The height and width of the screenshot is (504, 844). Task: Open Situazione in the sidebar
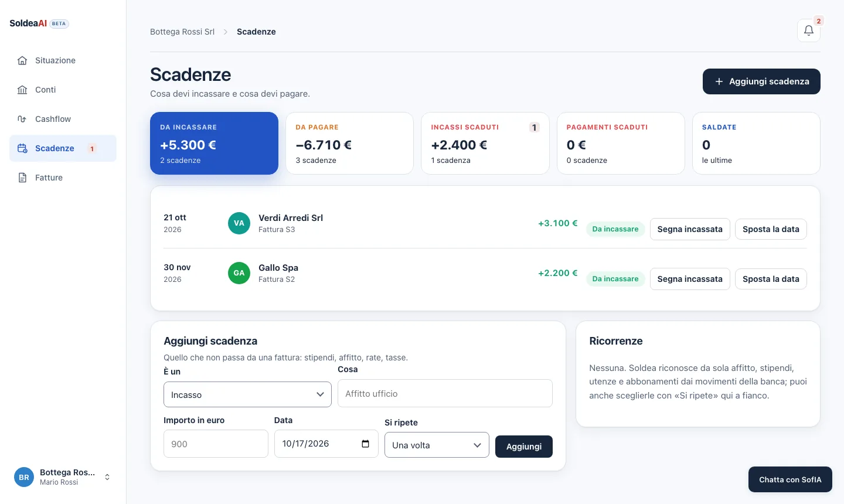(63, 60)
